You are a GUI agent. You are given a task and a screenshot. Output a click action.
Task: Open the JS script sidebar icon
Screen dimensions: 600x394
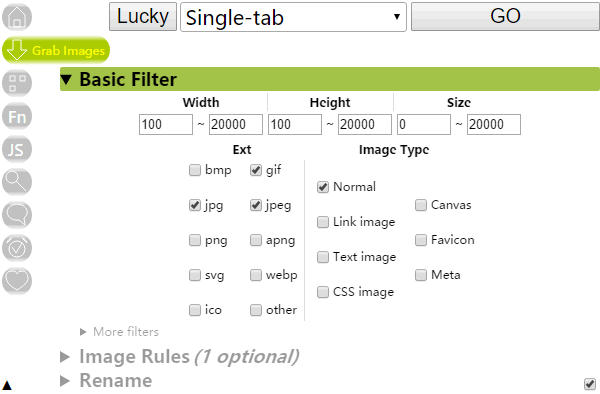pos(17,149)
